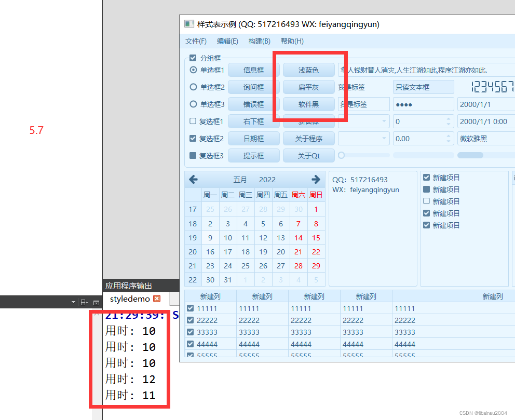Viewport: 515px width, 420px height.
Task: Click the year 2022 in calendar header
Action: tap(267, 180)
